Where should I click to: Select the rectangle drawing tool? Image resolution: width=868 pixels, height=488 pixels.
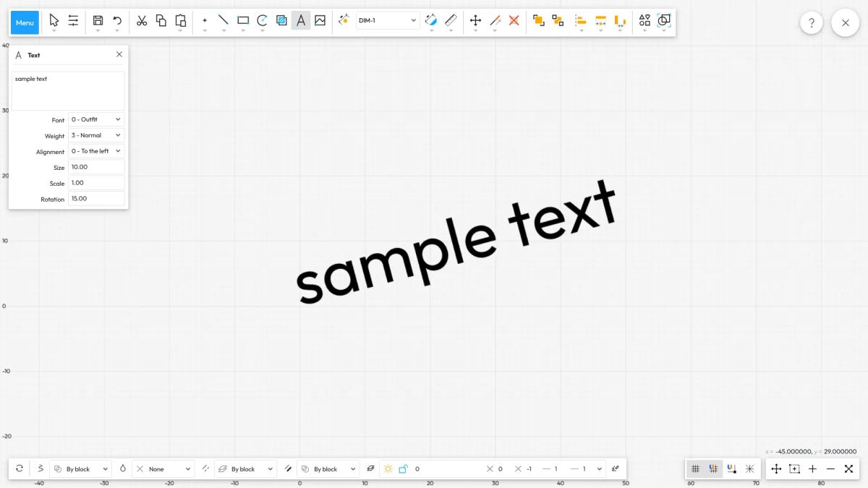click(243, 20)
